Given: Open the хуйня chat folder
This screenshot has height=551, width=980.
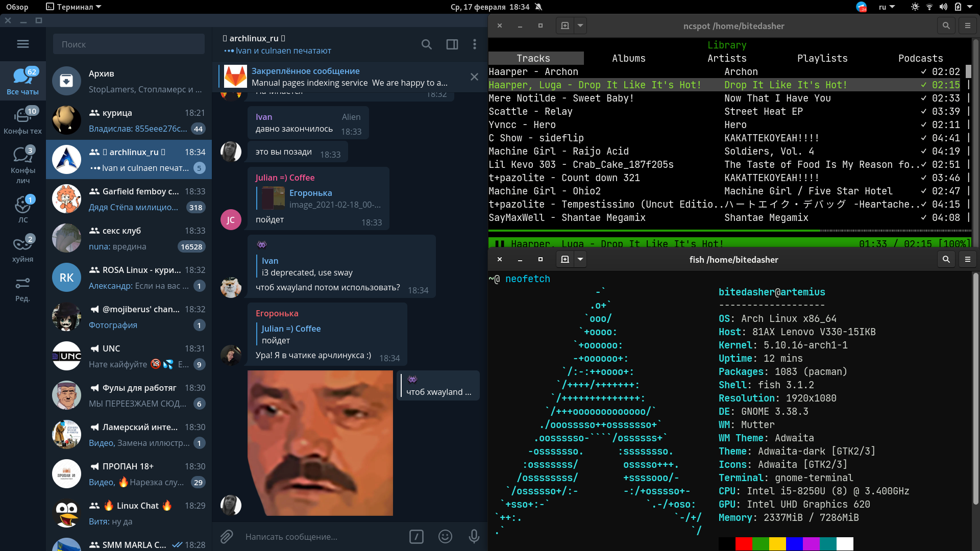Looking at the screenshot, I should pos(23,248).
